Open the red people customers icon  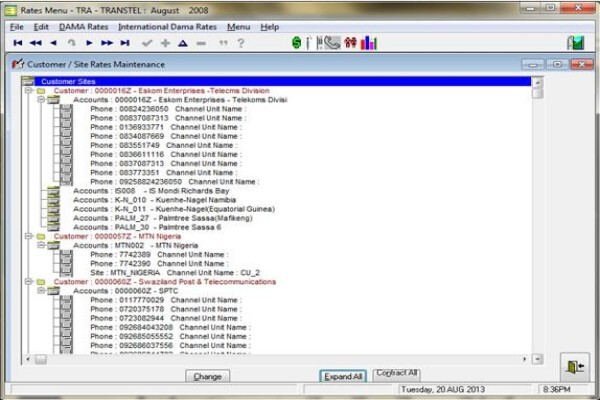pyautogui.click(x=350, y=42)
